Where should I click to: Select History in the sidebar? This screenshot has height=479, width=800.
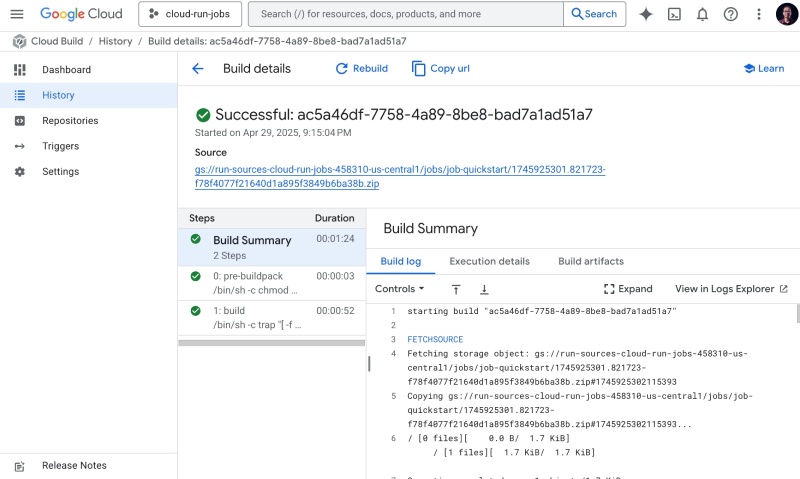click(89, 95)
